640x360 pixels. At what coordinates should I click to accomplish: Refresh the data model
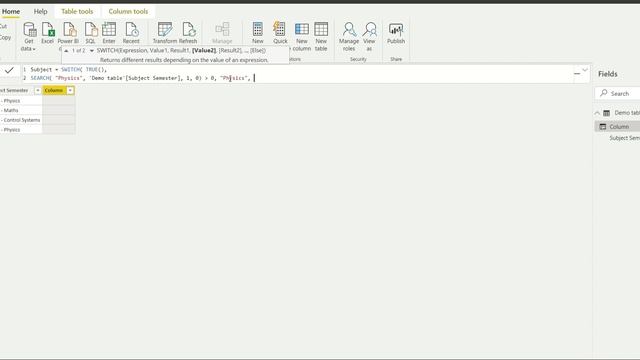click(188, 33)
